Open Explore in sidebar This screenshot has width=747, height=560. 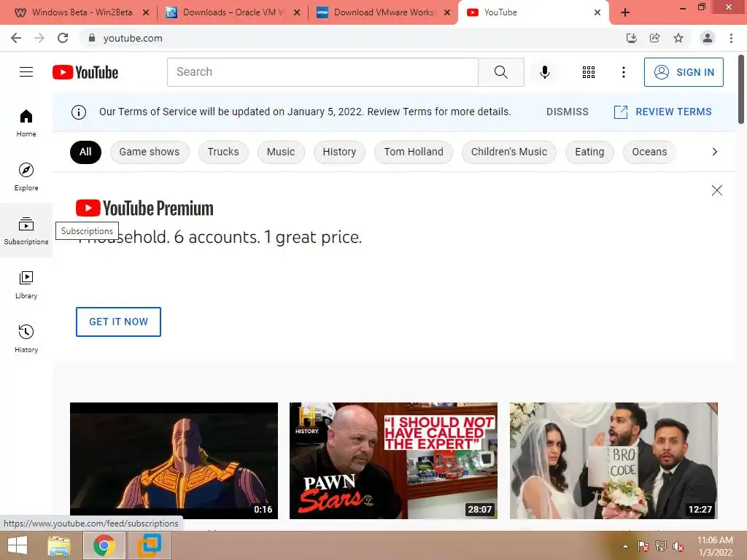[x=26, y=176]
